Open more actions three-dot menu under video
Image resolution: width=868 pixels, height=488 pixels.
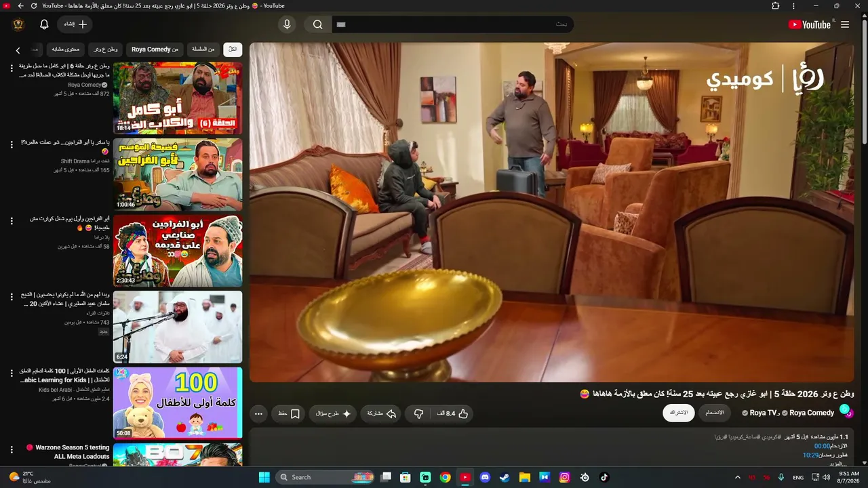(258, 413)
